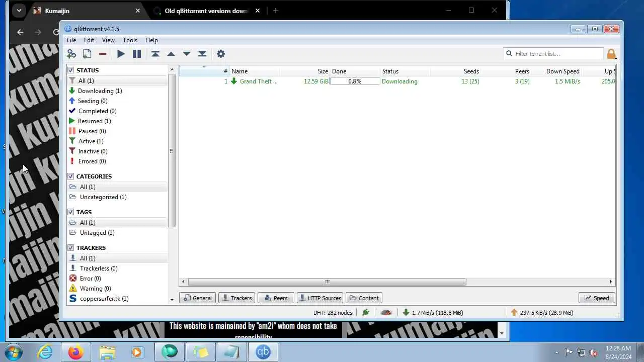Click DHT: 282 nodes status text
This screenshot has width=644, height=362.
click(333, 312)
